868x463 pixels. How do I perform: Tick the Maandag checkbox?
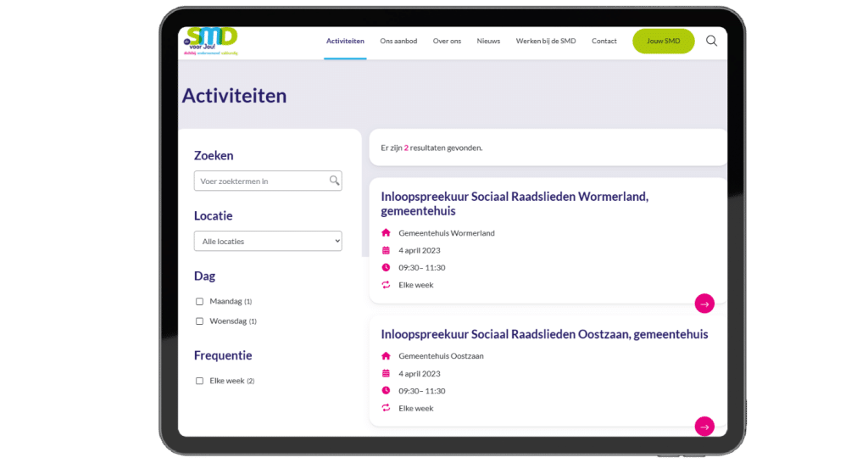point(199,301)
